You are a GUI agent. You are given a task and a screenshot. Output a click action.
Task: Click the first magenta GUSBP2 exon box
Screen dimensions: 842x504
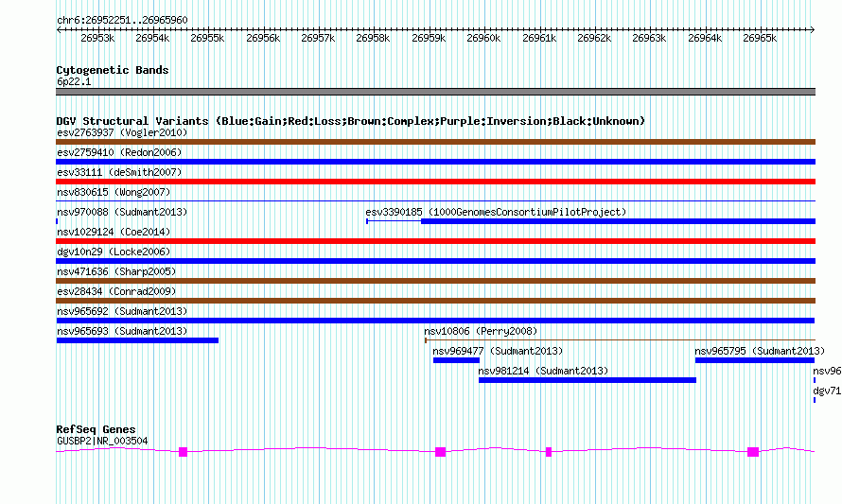(184, 452)
